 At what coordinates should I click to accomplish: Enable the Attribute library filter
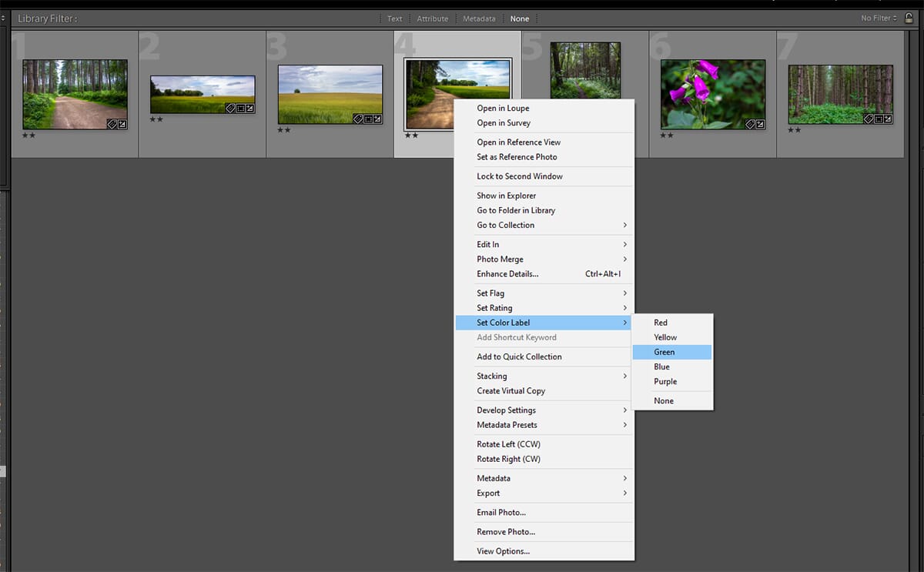pos(432,18)
